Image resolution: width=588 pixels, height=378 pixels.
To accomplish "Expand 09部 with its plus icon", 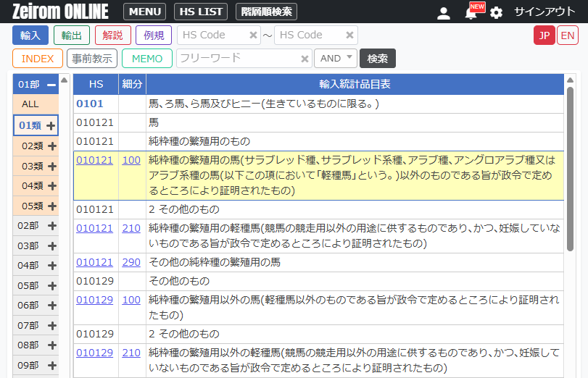I will pyautogui.click(x=52, y=365).
